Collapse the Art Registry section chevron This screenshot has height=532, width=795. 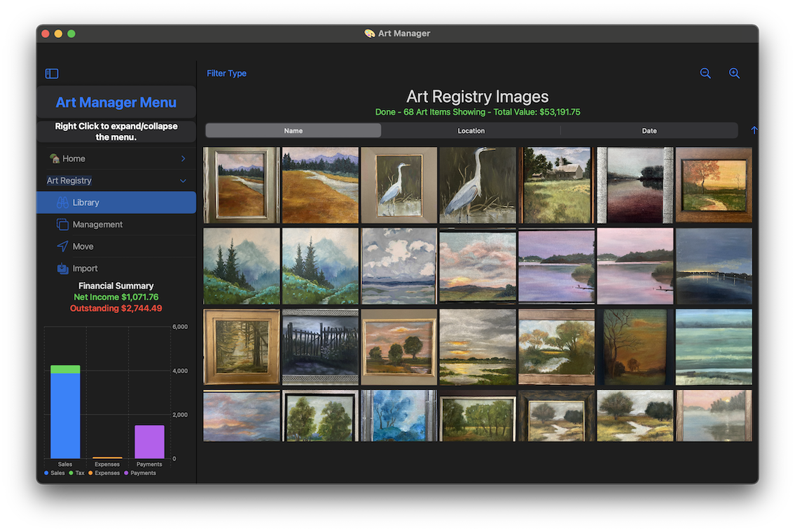coord(183,181)
